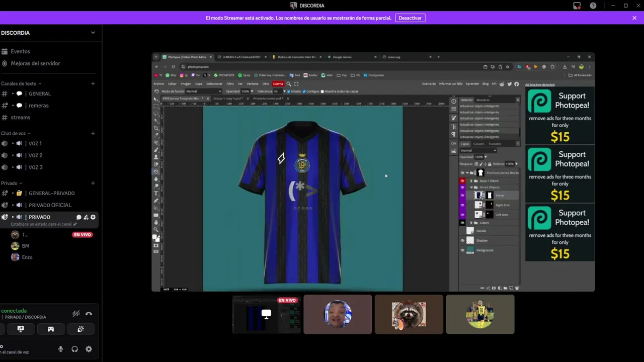Open DISCORDIA server dropdown menu
Image resolution: width=644 pixels, height=362 pixels.
coord(93,33)
